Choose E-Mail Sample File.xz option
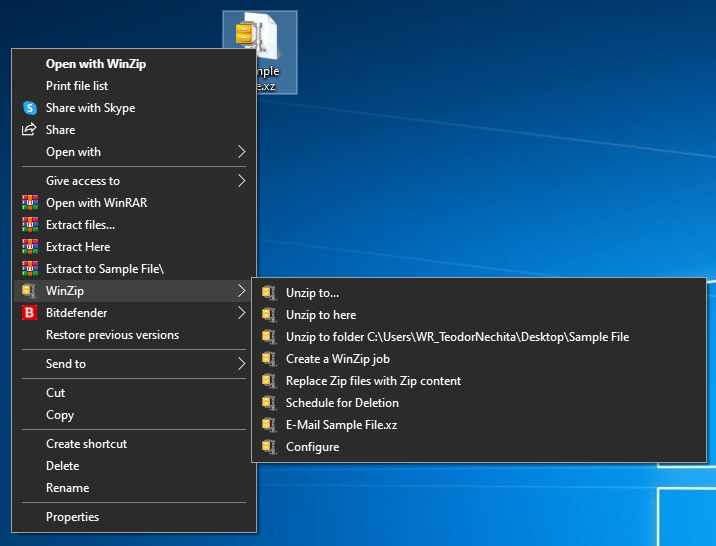The image size is (716, 546). click(x=340, y=425)
